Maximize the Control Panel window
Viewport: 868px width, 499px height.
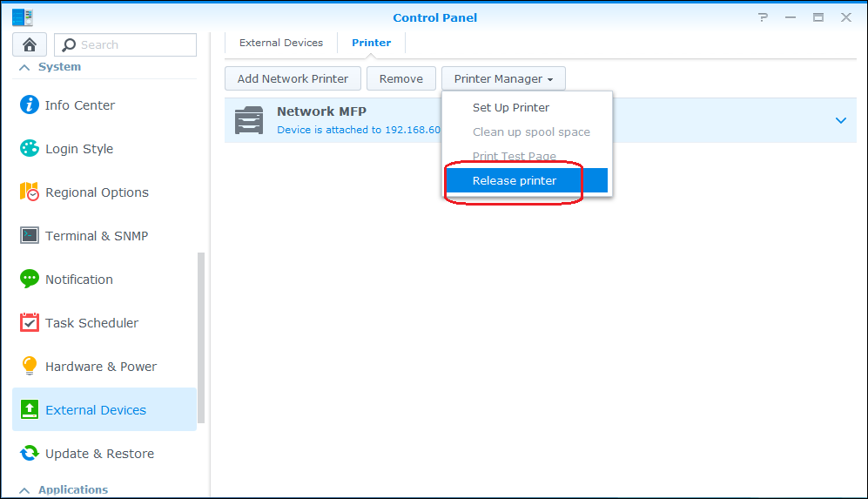(818, 17)
